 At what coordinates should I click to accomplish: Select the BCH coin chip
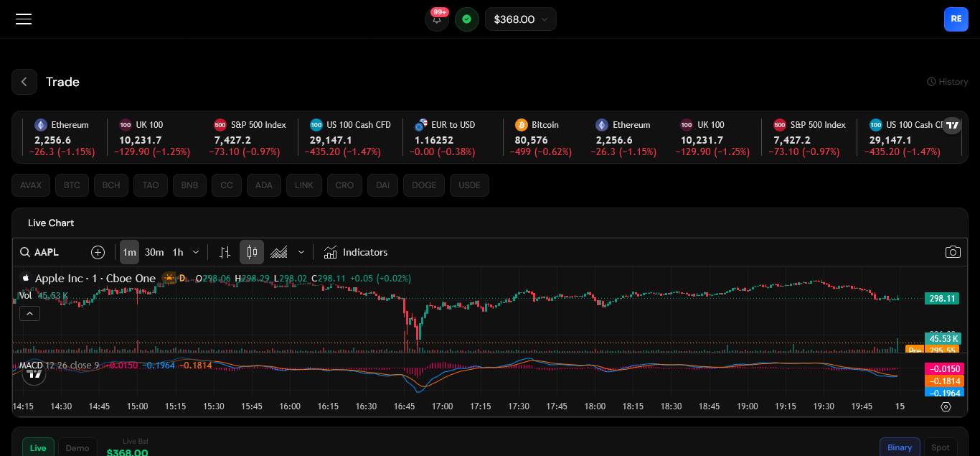pyautogui.click(x=111, y=185)
